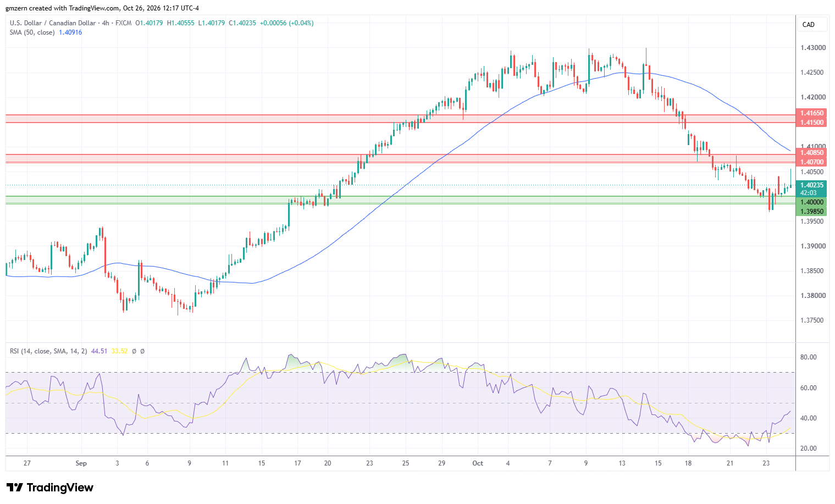Click the high value H1.40555 in header
835x504 pixels.
[x=181, y=23]
